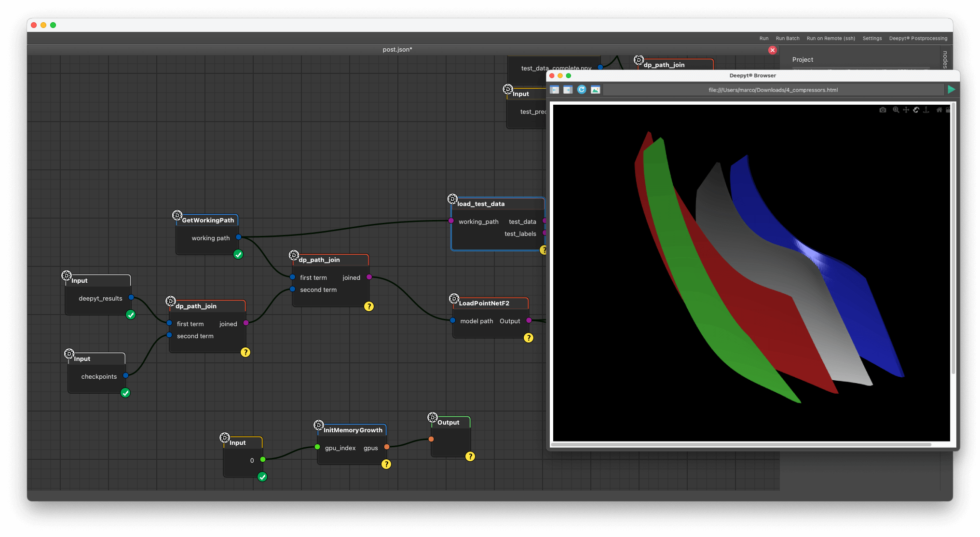This screenshot has height=537, width=980.
Task: Select the zoom tool in the plot modebar
Action: coord(896,110)
